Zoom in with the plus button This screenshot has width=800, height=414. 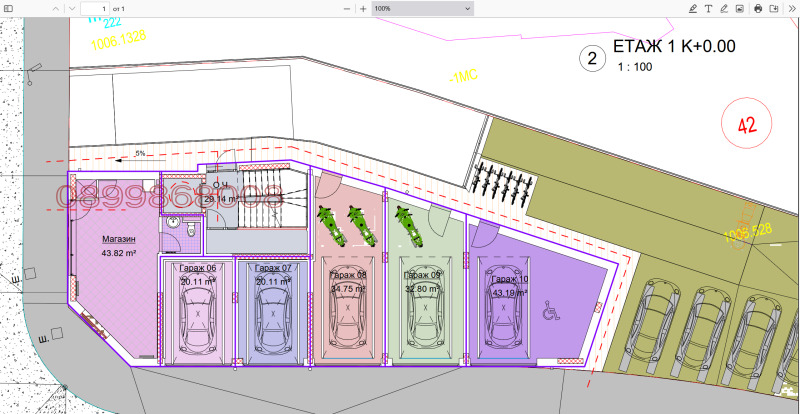[363, 8]
